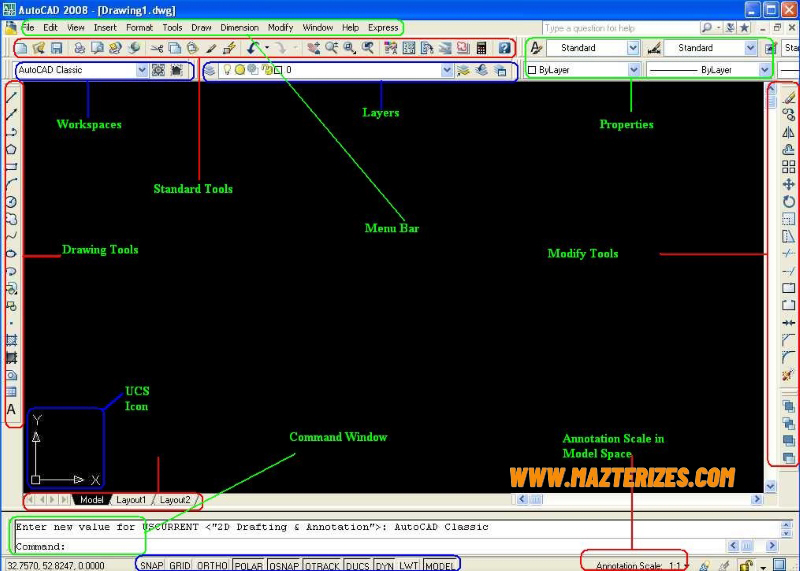This screenshot has width=800, height=571.
Task: Expand the Undo history dropdown arrow
Action: [267, 48]
